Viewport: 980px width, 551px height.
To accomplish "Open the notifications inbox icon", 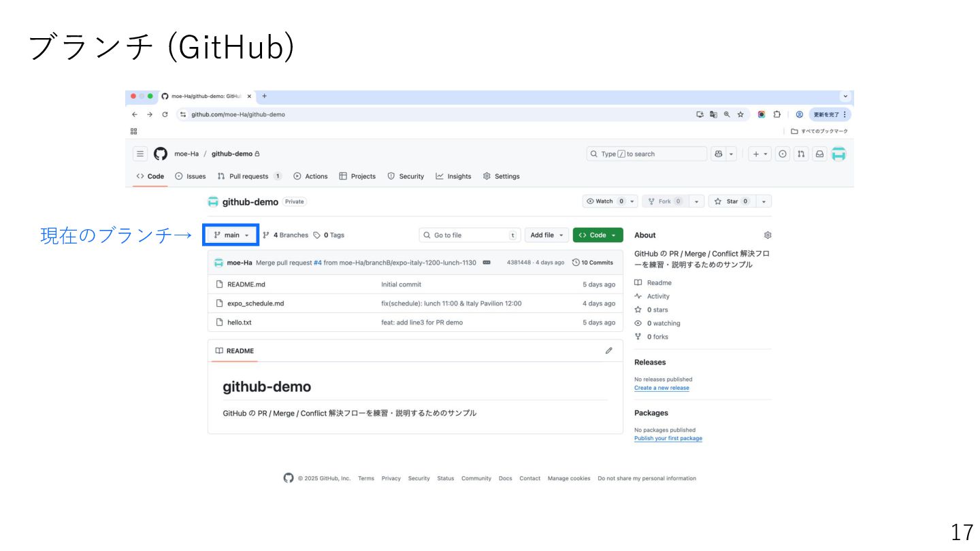I will 819,154.
